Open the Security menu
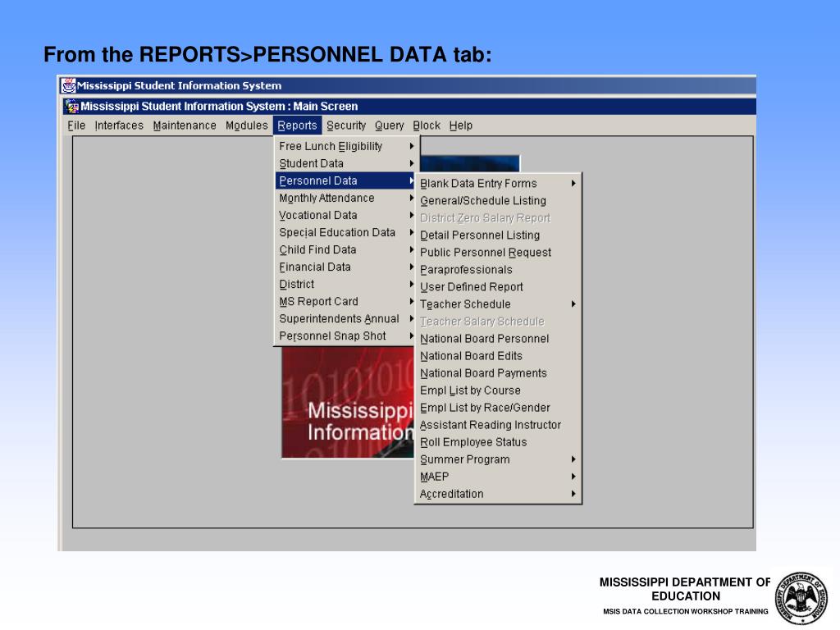 pyautogui.click(x=346, y=126)
